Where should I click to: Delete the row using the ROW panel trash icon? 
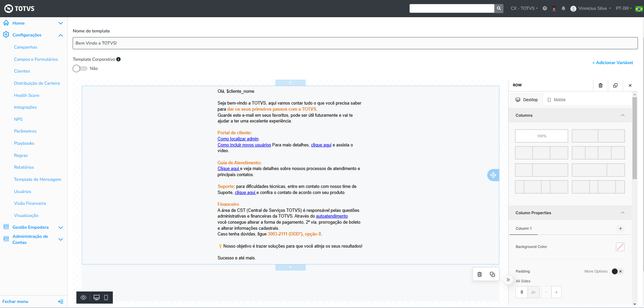[x=600, y=85]
